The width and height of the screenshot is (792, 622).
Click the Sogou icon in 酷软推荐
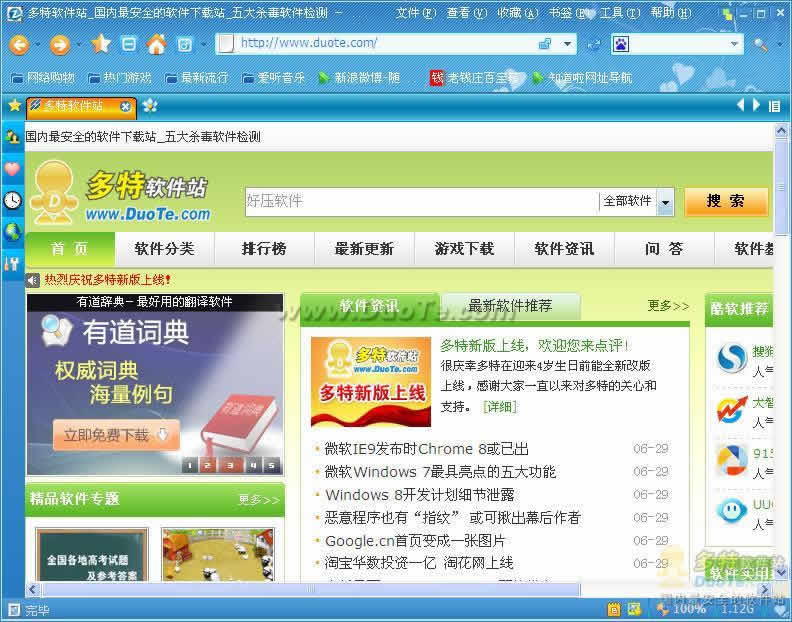tap(732, 358)
